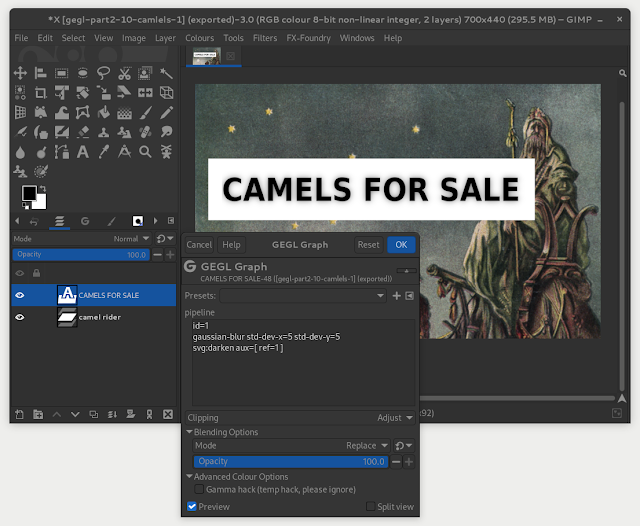The height and width of the screenshot is (526, 640).
Task: Save current settings as a named preset
Action: (x=396, y=295)
